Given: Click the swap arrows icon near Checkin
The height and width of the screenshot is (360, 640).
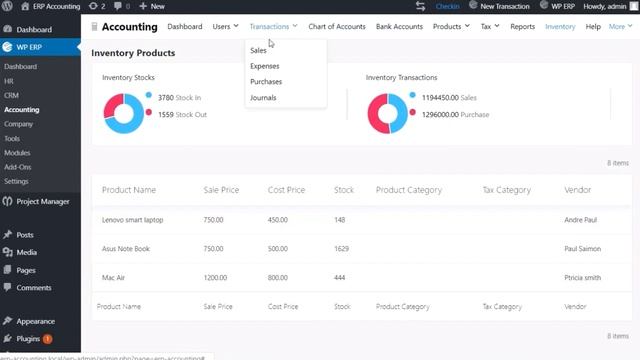Looking at the screenshot, I should pos(420,6).
